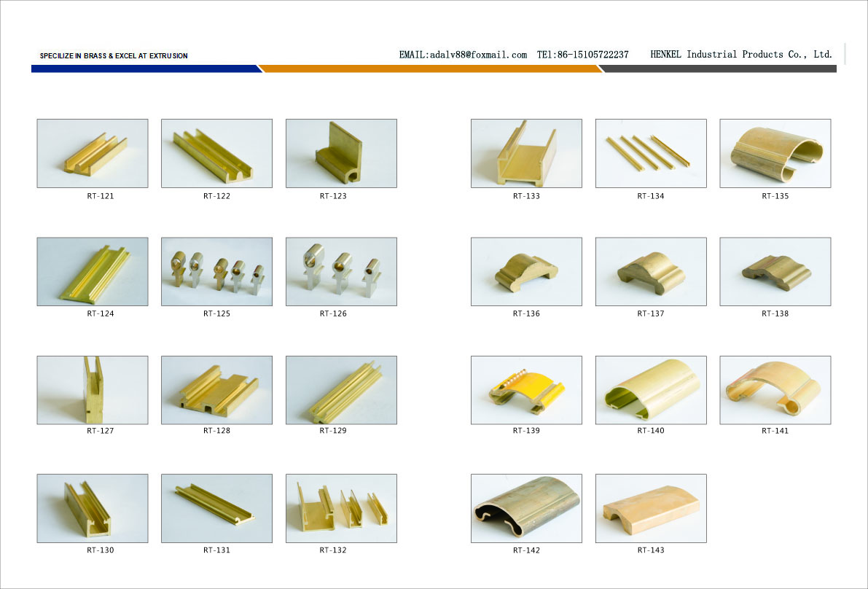Click the RT-132 caption label

333,550
